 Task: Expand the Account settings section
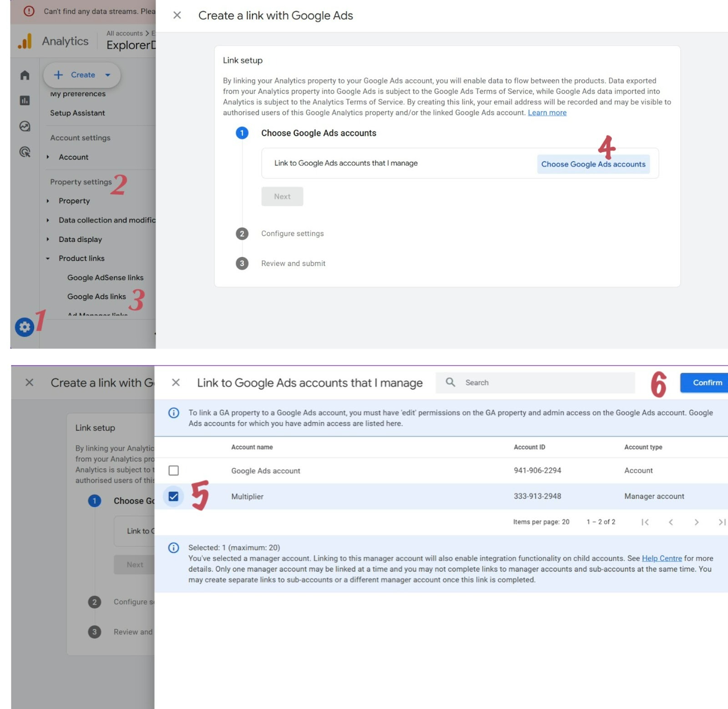click(x=48, y=157)
